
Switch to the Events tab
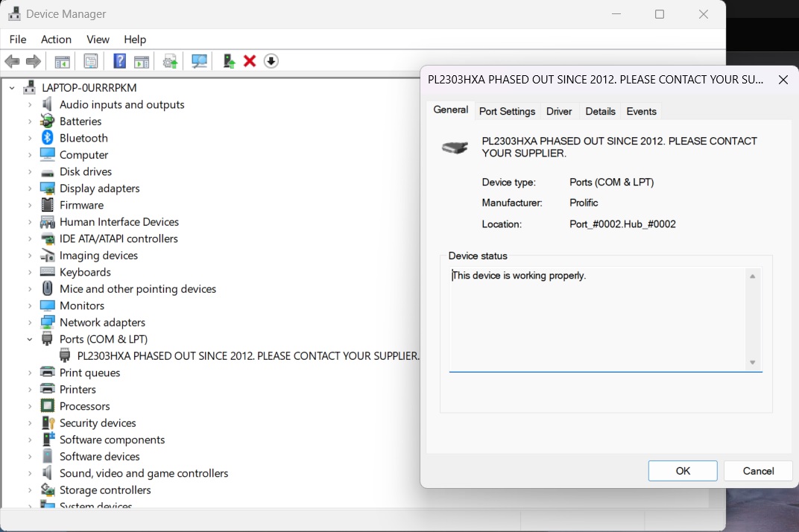click(642, 111)
